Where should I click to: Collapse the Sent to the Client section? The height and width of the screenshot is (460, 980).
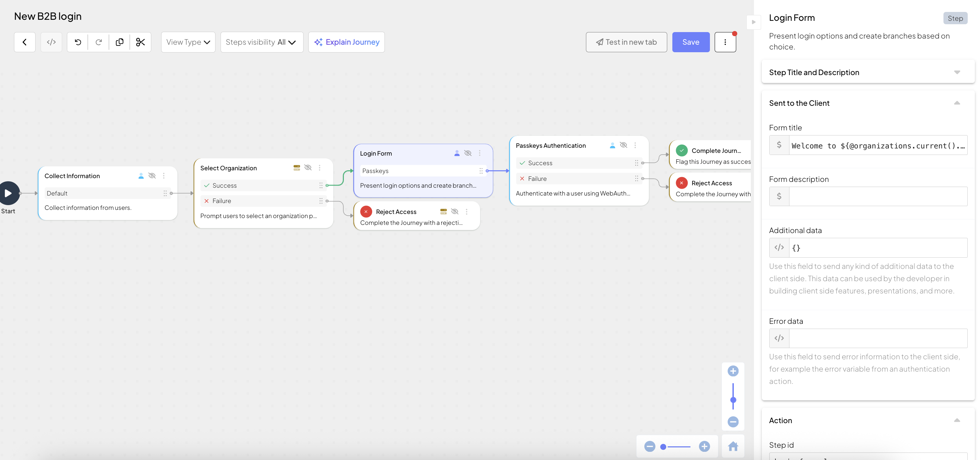coord(957,103)
